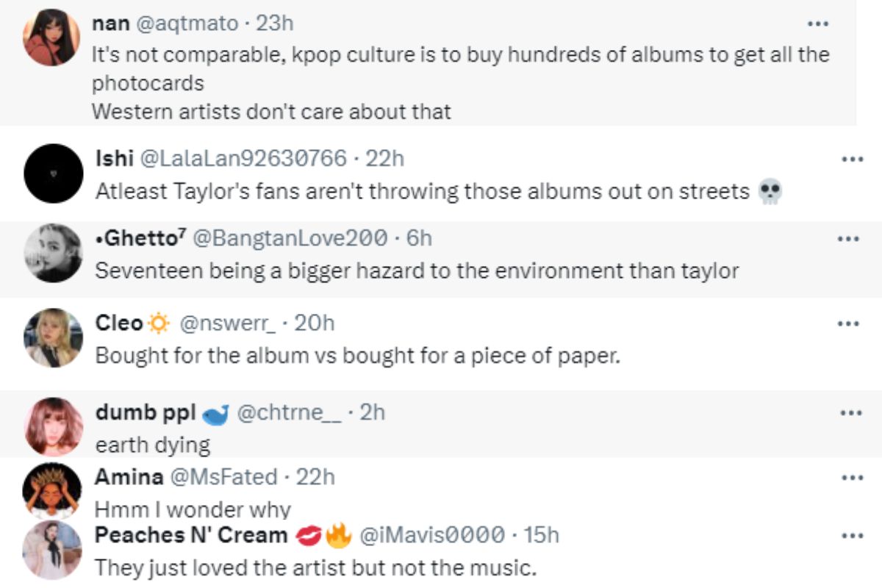
Task: Click the 'earth dying' tweet text
Action: [153, 445]
